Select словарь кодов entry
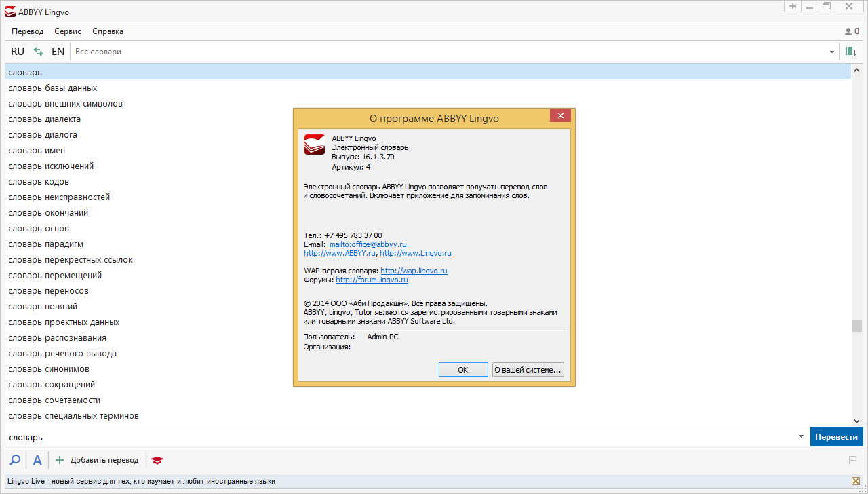Viewport: 868px width, 494px height. 428,181
